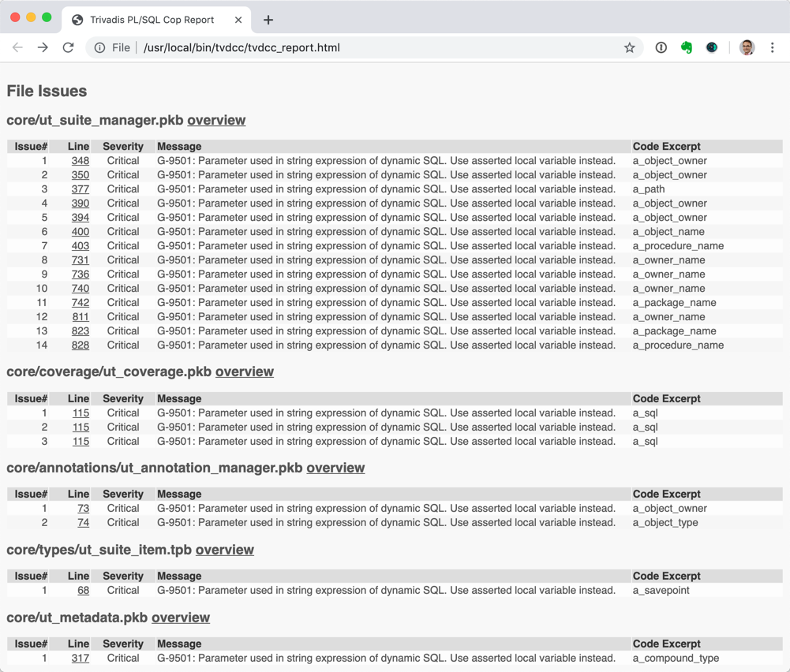
Task: Jump to line 394 link
Action: click(80, 218)
